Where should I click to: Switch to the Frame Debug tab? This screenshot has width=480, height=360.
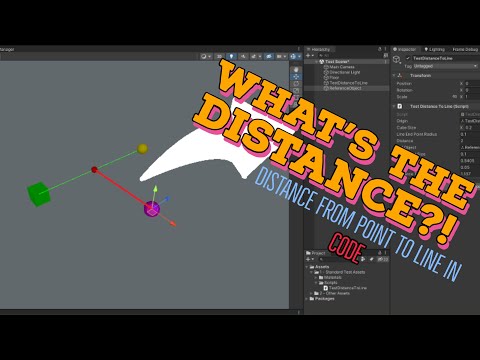pyautogui.click(x=465, y=49)
